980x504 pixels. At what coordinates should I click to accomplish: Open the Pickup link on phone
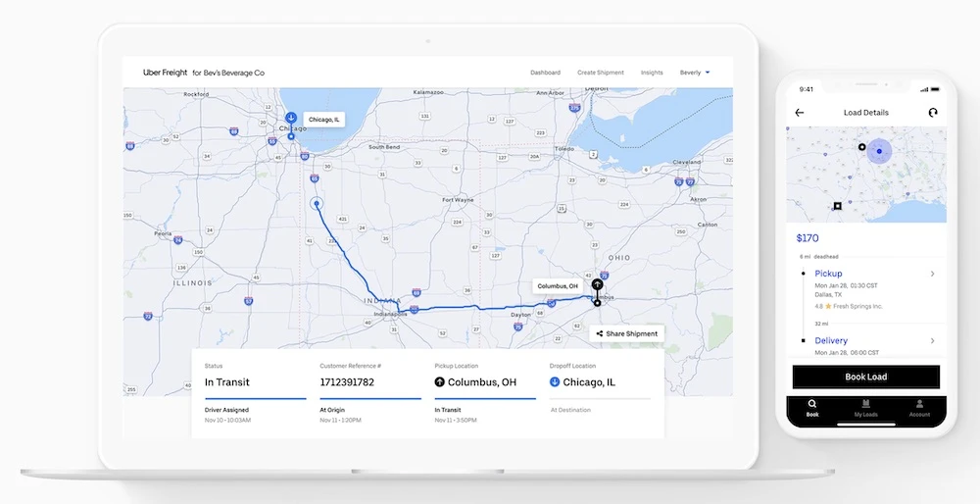coord(828,274)
